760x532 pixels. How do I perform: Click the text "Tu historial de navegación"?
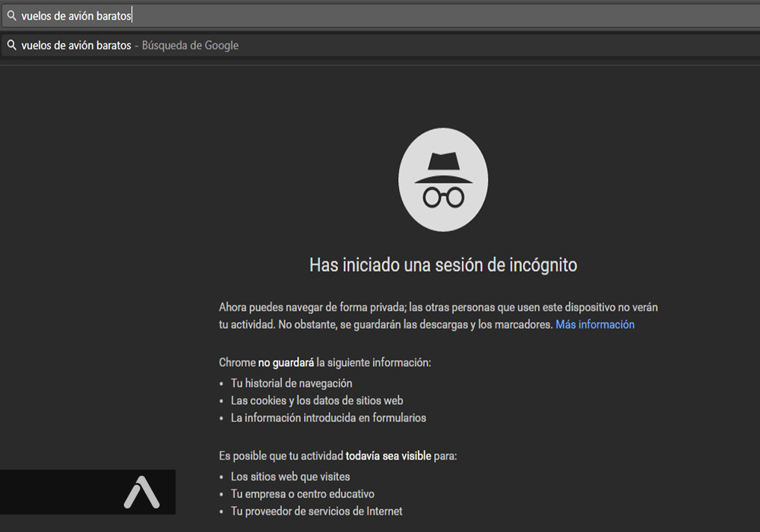pyautogui.click(x=291, y=383)
